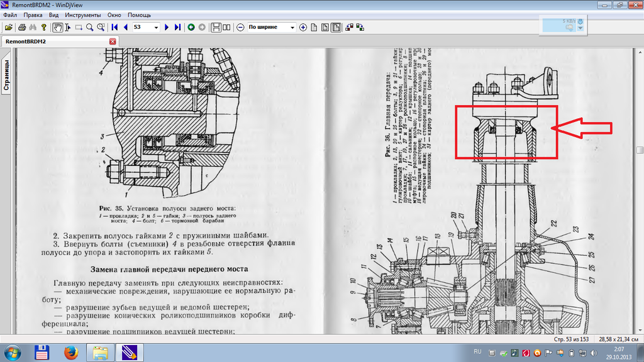Click the question mark help icon
The height and width of the screenshot is (362, 644).
(43, 27)
